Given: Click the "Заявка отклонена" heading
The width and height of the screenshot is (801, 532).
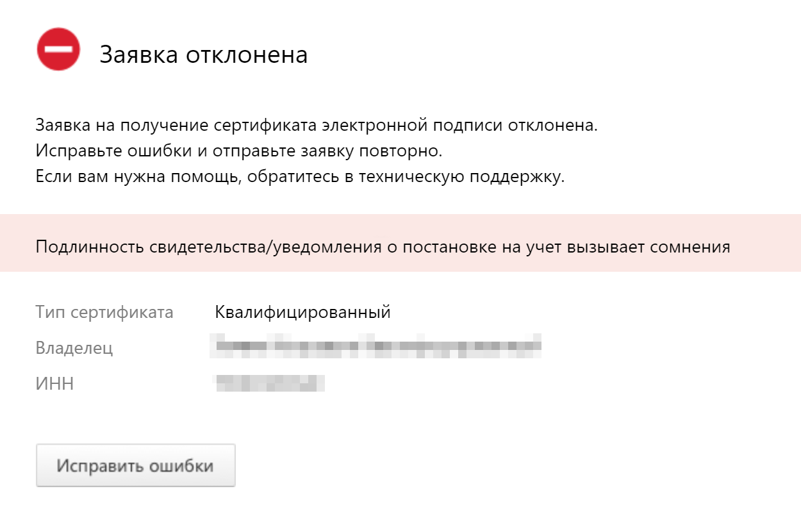Looking at the screenshot, I should (204, 55).
